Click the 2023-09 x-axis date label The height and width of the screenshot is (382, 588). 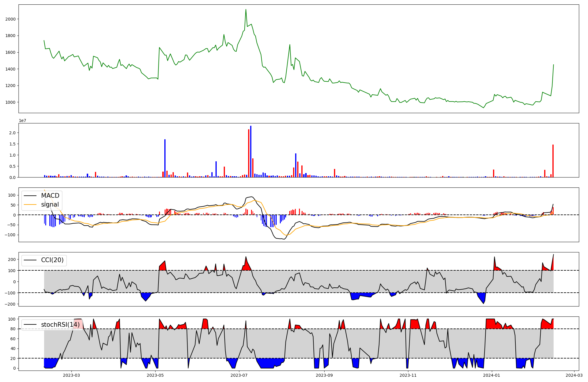point(324,375)
